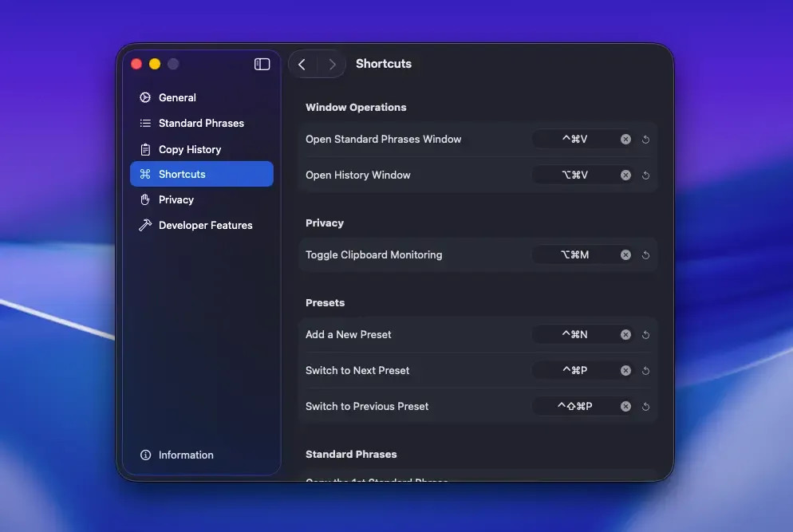Click the Shortcuts title in header
Image resolution: width=793 pixels, height=532 pixels.
pyautogui.click(x=384, y=64)
